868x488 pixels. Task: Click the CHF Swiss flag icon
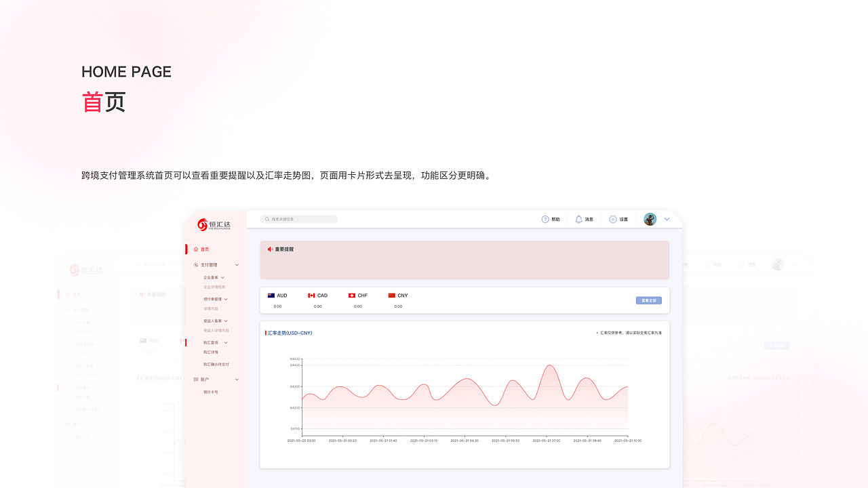point(352,296)
